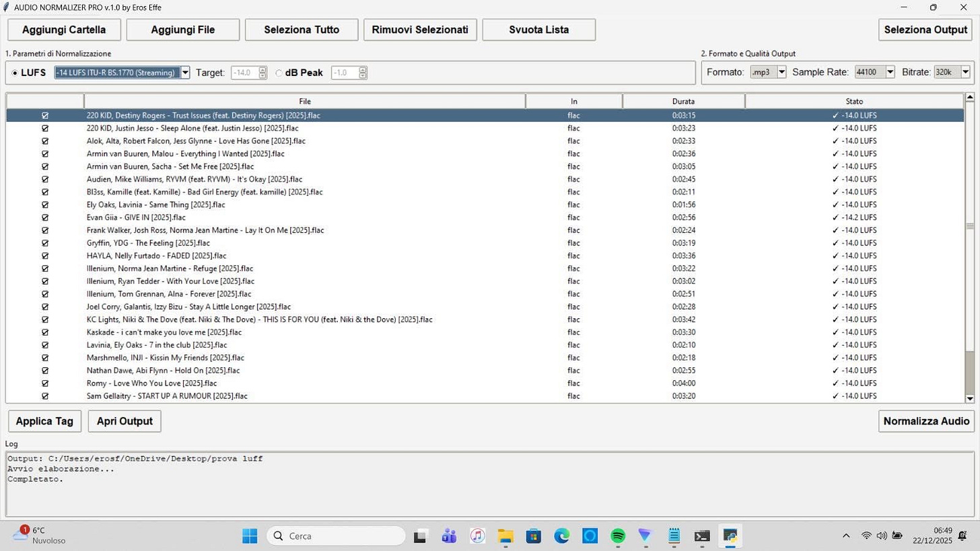Open the iTunes music app from the taskbar
This screenshot has width=980, height=551.
pyautogui.click(x=477, y=536)
